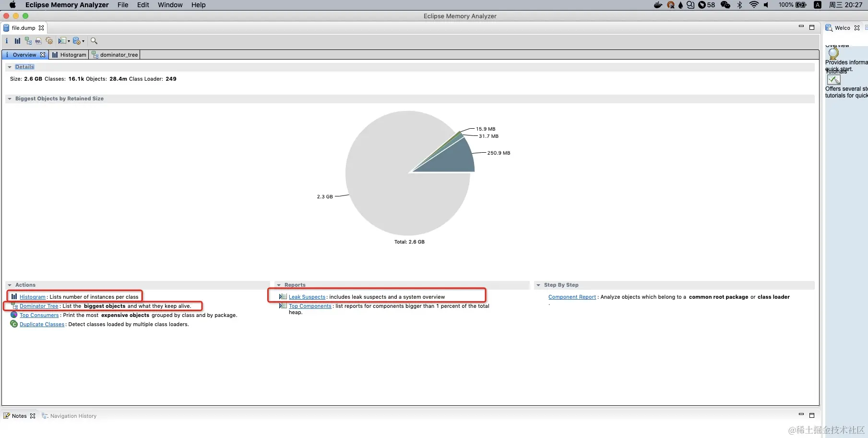Open dropdown arrow beside query browser icon
Screen dimensions: 868x438
coord(83,41)
